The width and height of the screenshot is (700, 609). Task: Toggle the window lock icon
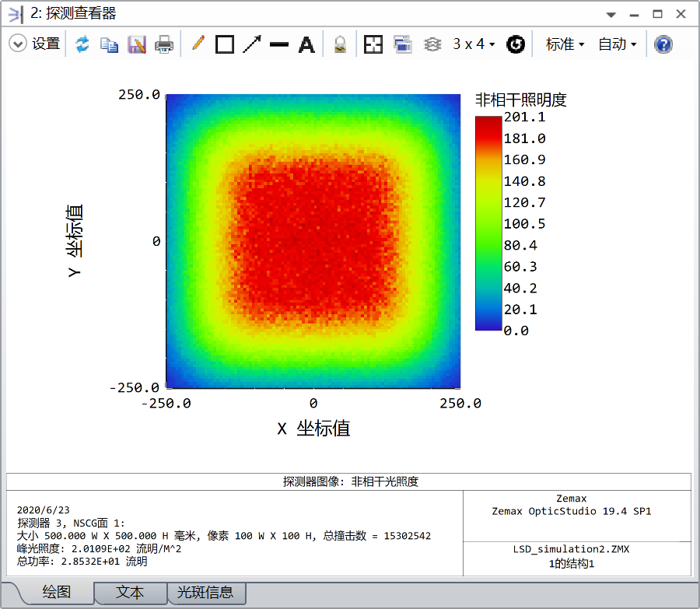pyautogui.click(x=340, y=44)
